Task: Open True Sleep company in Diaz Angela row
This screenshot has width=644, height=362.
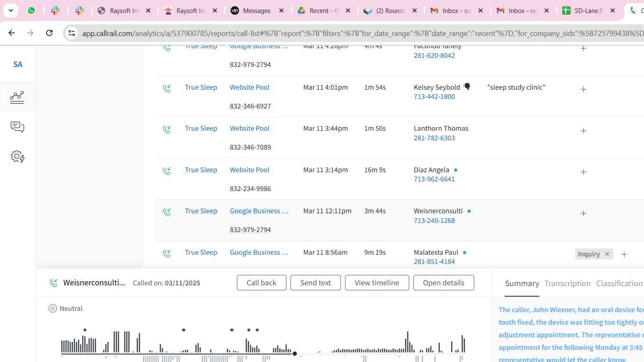Action: (x=201, y=170)
